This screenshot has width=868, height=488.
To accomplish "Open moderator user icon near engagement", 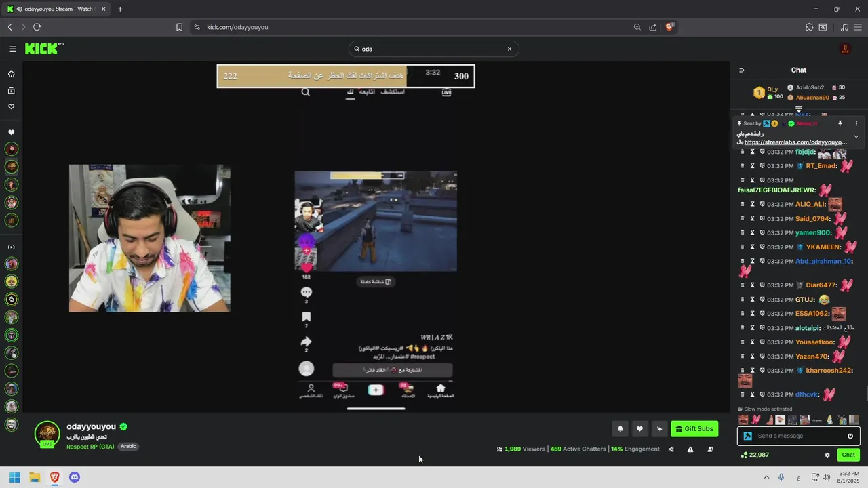I will pyautogui.click(x=710, y=449).
